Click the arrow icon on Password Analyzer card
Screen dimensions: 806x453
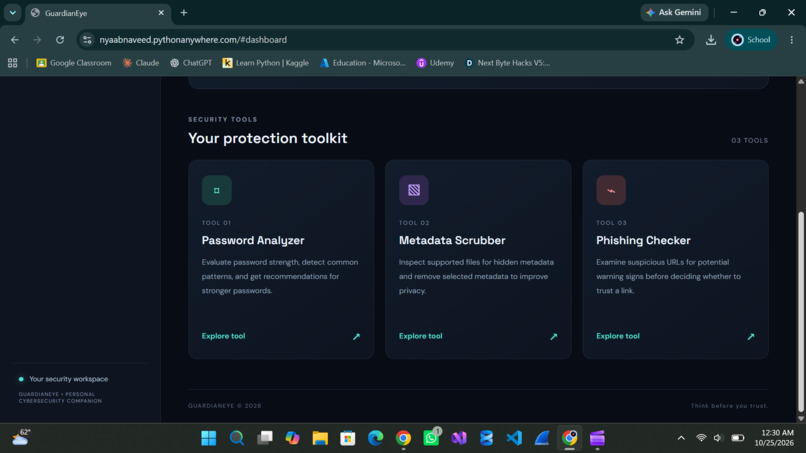[356, 336]
